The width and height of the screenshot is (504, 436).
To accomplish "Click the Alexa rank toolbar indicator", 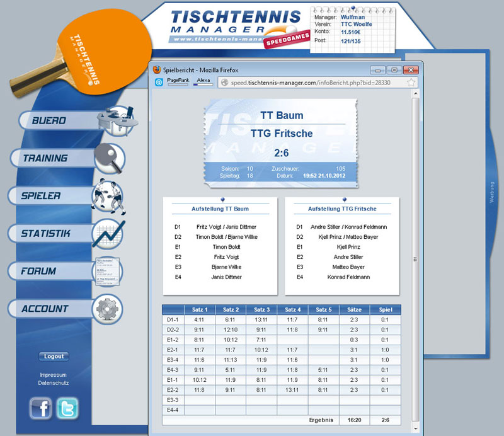I will [203, 82].
